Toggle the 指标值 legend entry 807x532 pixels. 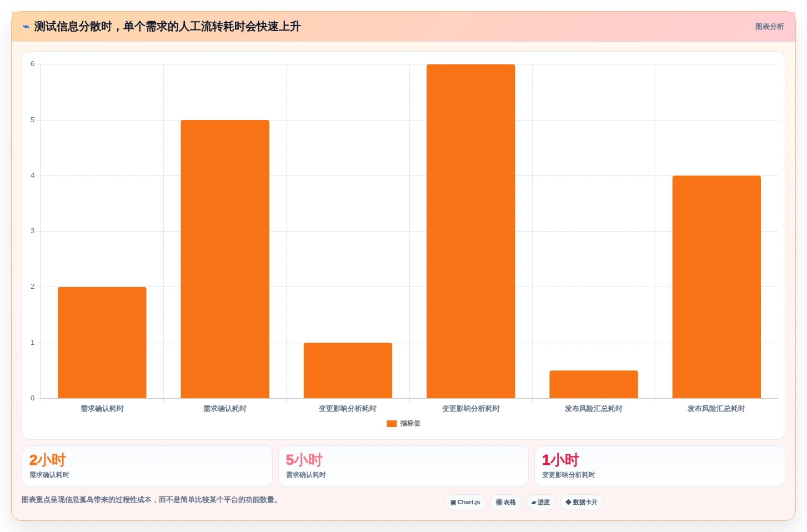(403, 423)
